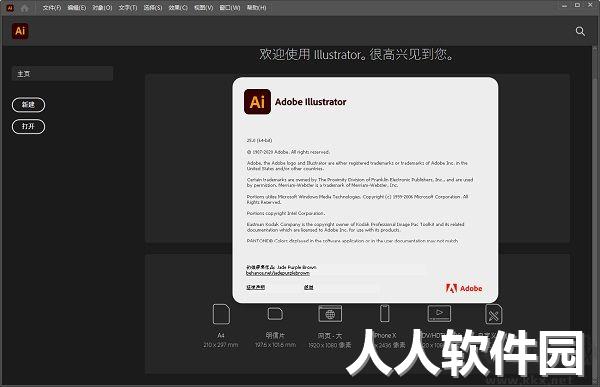Open the 文件(F) menu
Image resolution: width=600 pixels, height=387 pixels.
coord(52,8)
